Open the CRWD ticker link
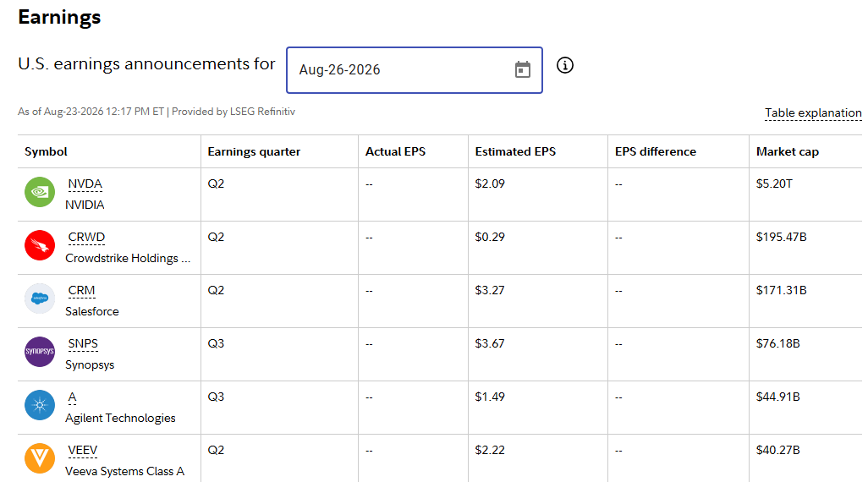Viewport: 868px width, 482px height. [x=86, y=237]
